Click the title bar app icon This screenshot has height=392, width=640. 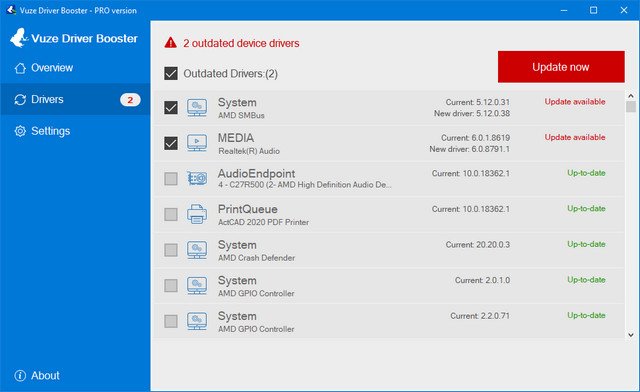(x=11, y=10)
